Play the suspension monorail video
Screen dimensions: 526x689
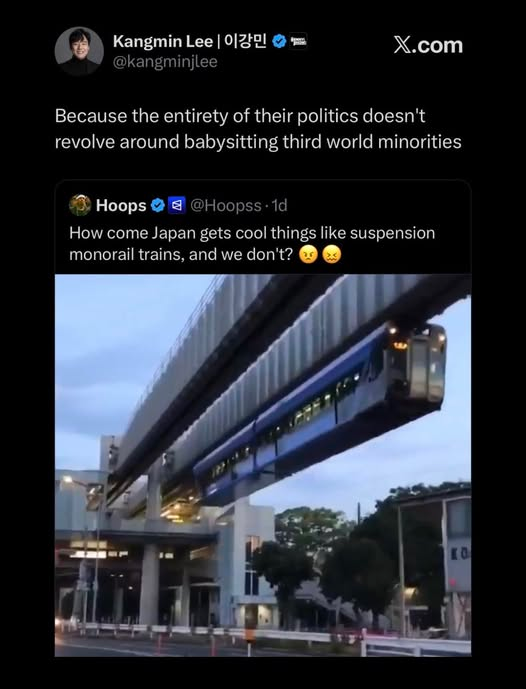(x=263, y=465)
